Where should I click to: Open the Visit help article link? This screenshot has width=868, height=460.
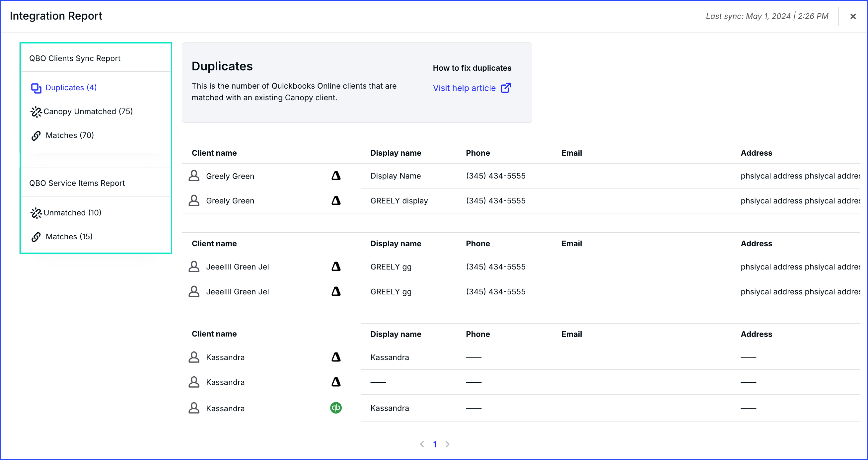click(464, 88)
